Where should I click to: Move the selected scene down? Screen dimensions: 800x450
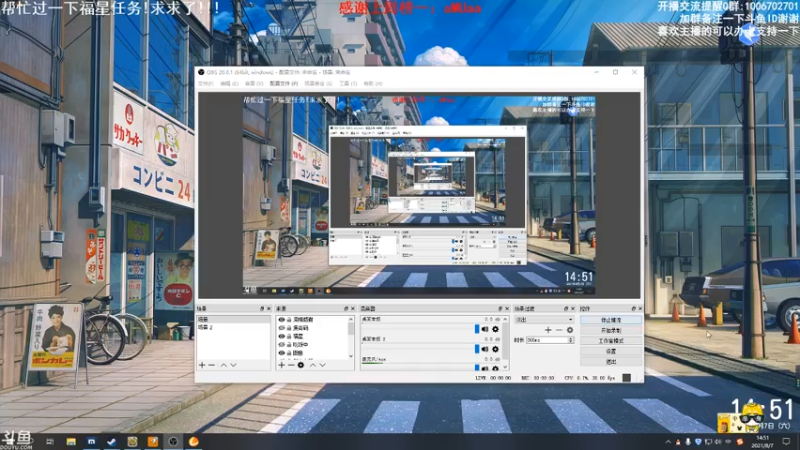tap(233, 365)
